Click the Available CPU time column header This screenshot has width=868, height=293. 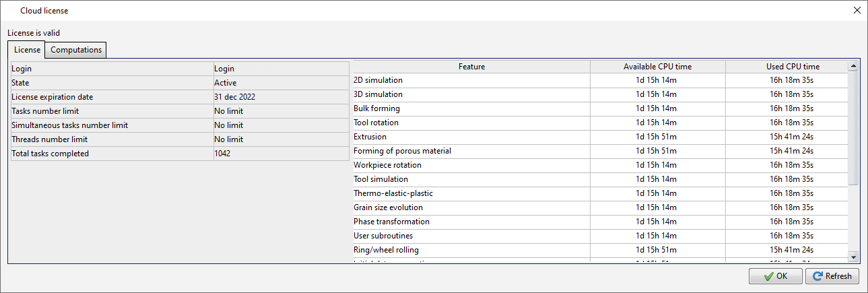[657, 67]
